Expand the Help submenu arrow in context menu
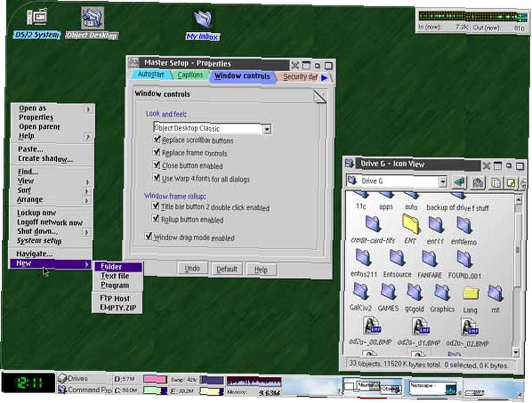This screenshot has height=403, width=532. (x=88, y=136)
